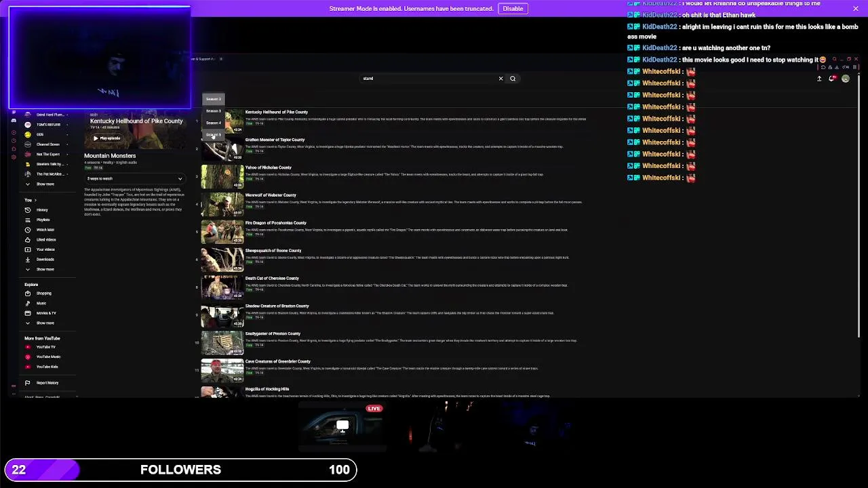Focus the search field containing 'stand'
The width and height of the screenshot is (868, 488).
point(427,79)
